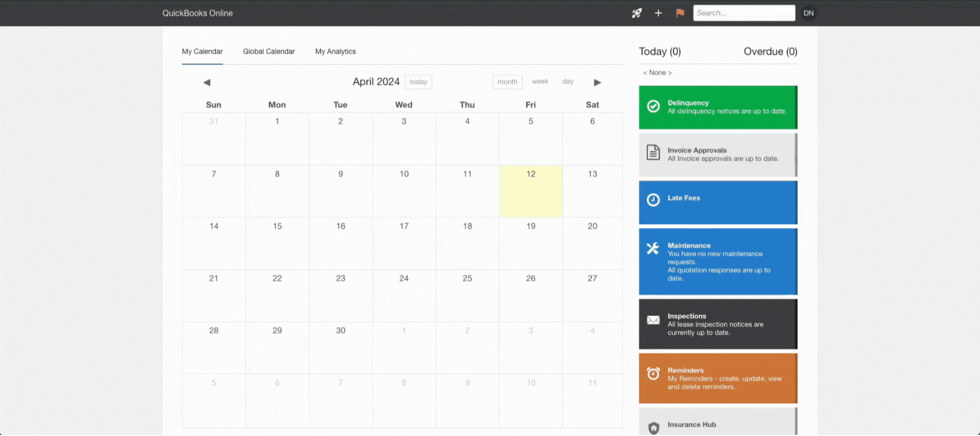This screenshot has height=436, width=980.
Task: Select April 1 on calendar
Action: click(277, 139)
